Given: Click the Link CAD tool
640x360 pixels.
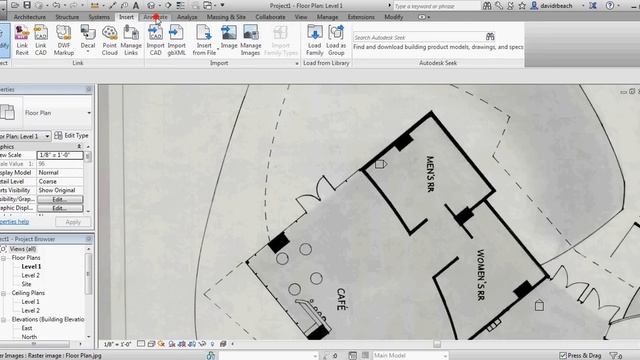Looking at the screenshot, I should point(40,40).
